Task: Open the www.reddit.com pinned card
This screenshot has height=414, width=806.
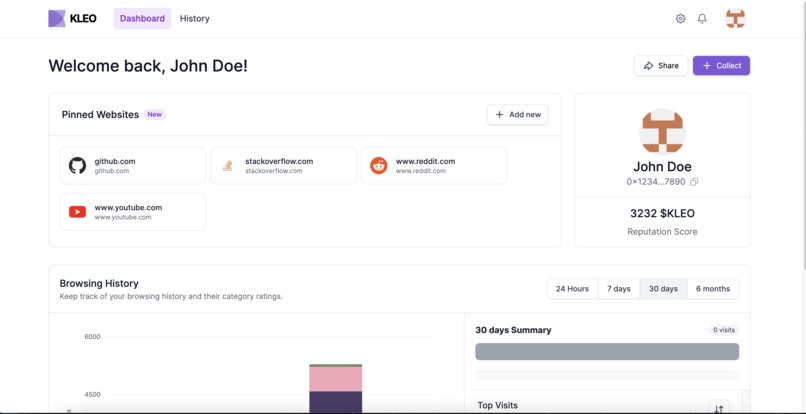Action: coord(434,166)
